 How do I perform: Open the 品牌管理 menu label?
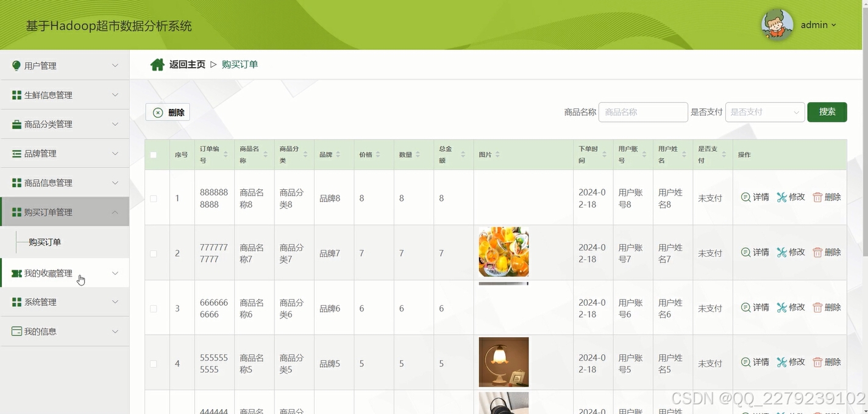[40, 153]
